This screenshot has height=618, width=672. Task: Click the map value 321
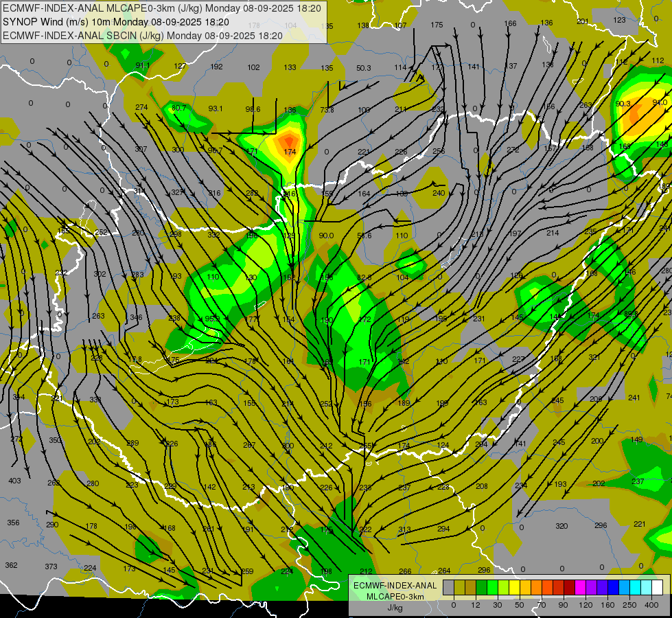(x=594, y=357)
